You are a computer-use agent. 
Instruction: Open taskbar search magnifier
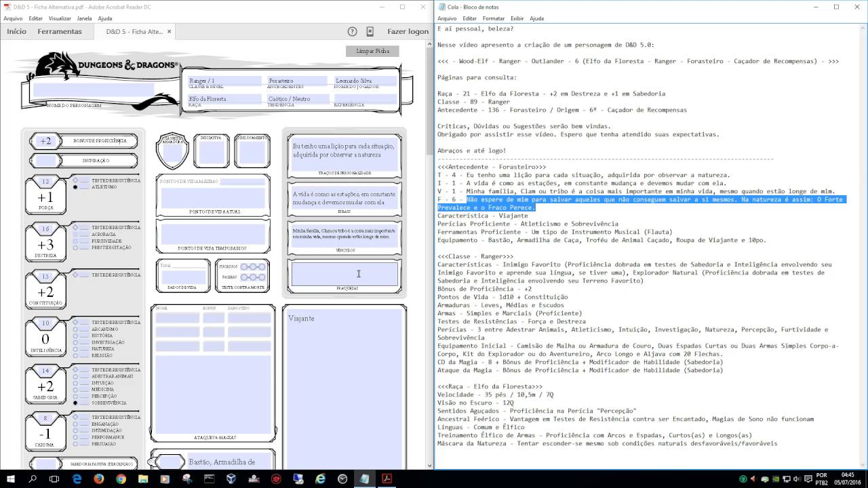pos(33,479)
